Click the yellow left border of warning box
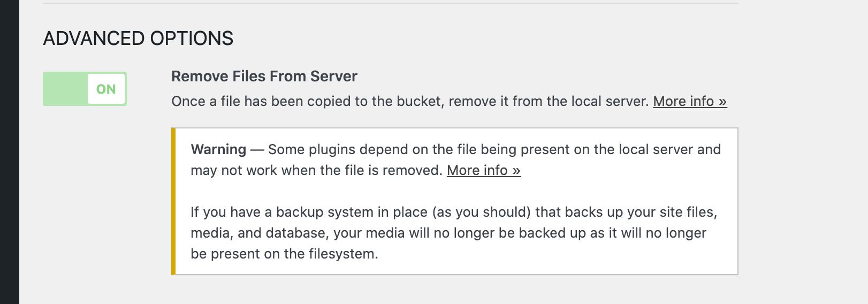 point(173,201)
